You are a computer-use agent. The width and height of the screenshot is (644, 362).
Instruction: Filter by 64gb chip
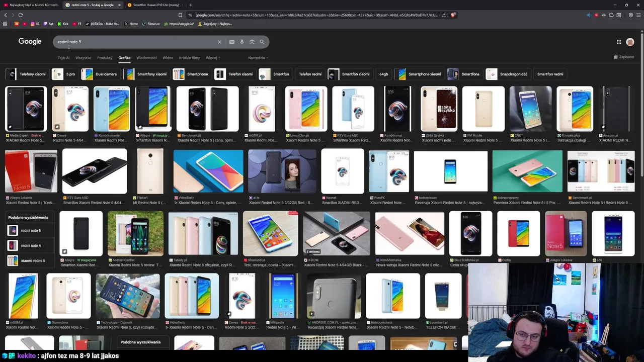click(x=384, y=74)
